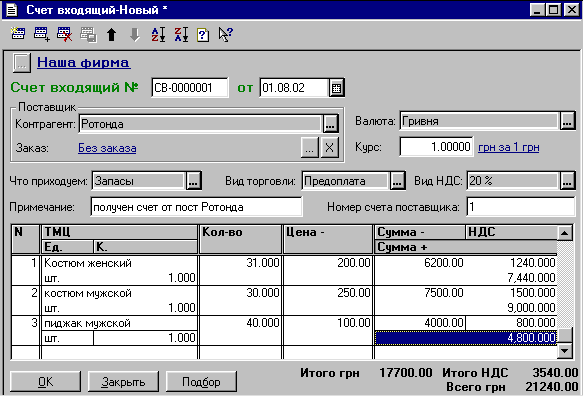Move row down with gray arrow
This screenshot has width=583, height=396.
(x=134, y=35)
